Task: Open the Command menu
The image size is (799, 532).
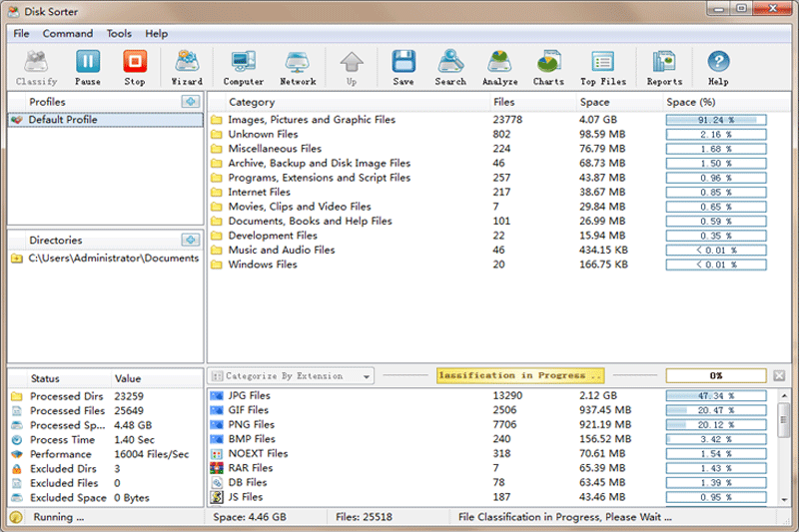Action: click(x=68, y=34)
